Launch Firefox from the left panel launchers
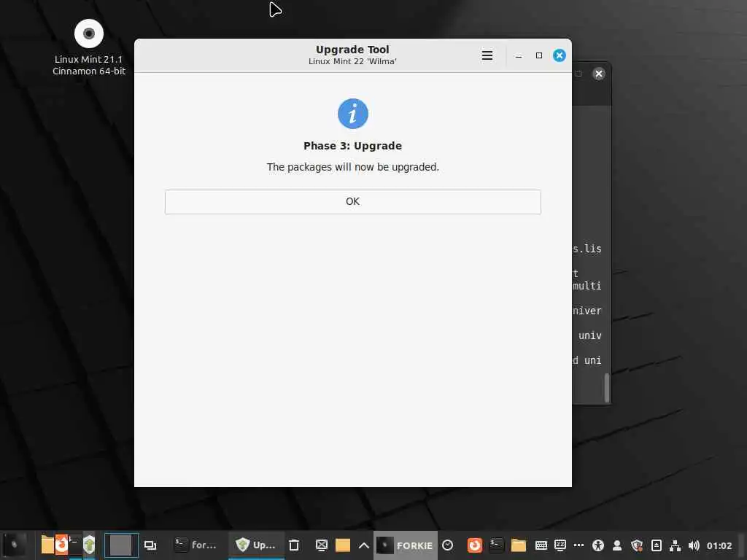Screen dimensions: 747x560 pos(61,545)
